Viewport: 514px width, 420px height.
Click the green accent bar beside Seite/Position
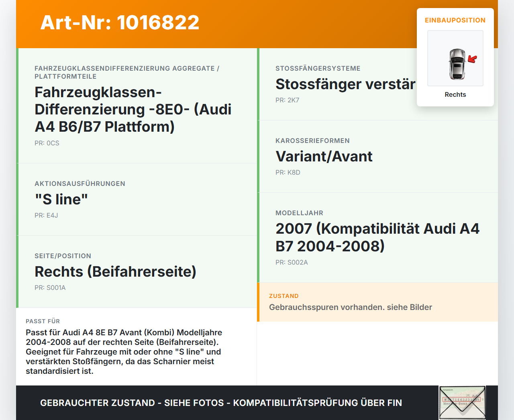[x=17, y=271]
